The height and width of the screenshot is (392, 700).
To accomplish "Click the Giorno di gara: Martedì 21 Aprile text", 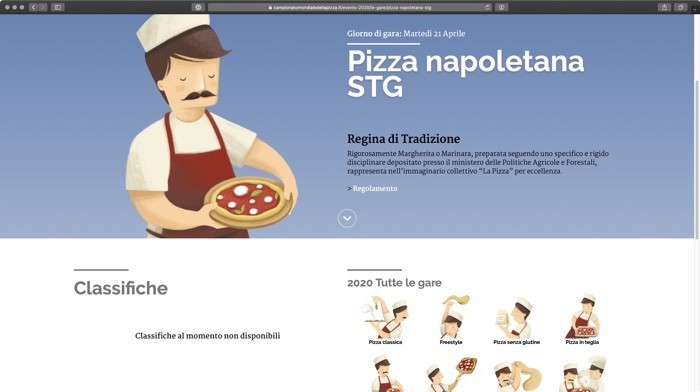I will (x=406, y=33).
